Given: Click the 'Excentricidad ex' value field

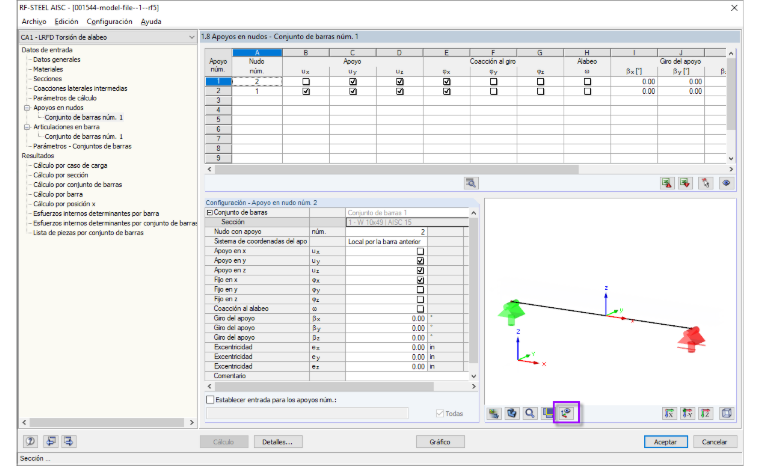Looking at the screenshot, I should (x=387, y=347).
